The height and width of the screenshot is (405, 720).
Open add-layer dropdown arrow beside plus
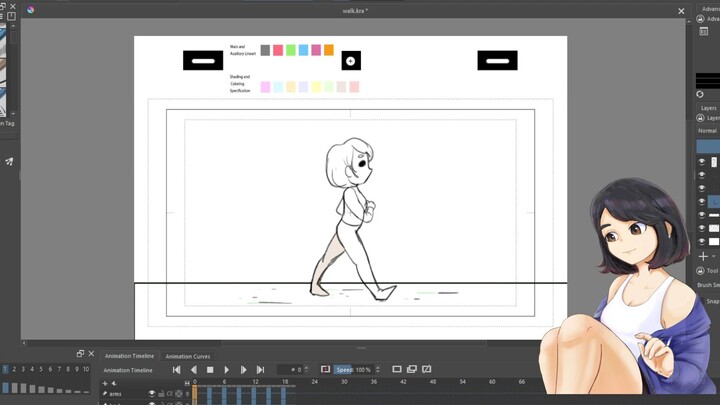tap(714, 256)
